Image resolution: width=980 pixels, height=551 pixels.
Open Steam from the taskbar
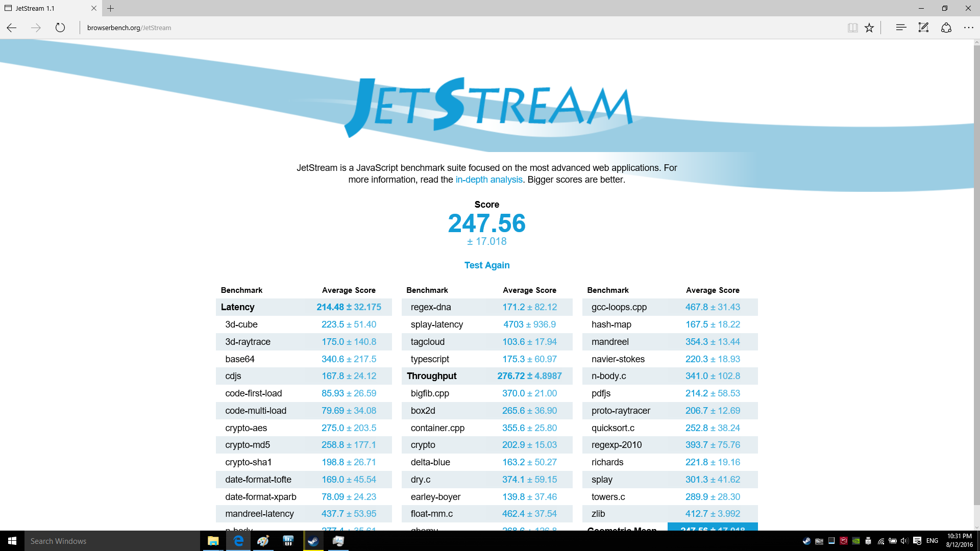[313, 541]
